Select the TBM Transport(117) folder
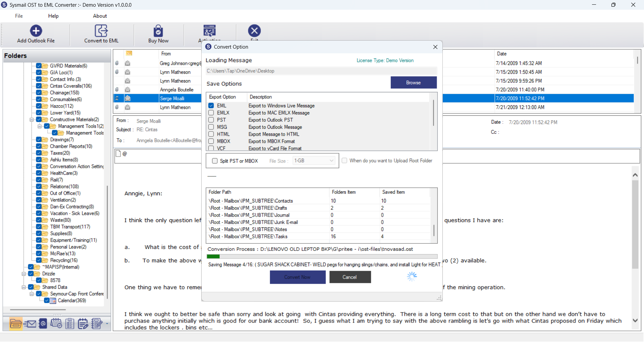The image size is (644, 342). (x=70, y=227)
